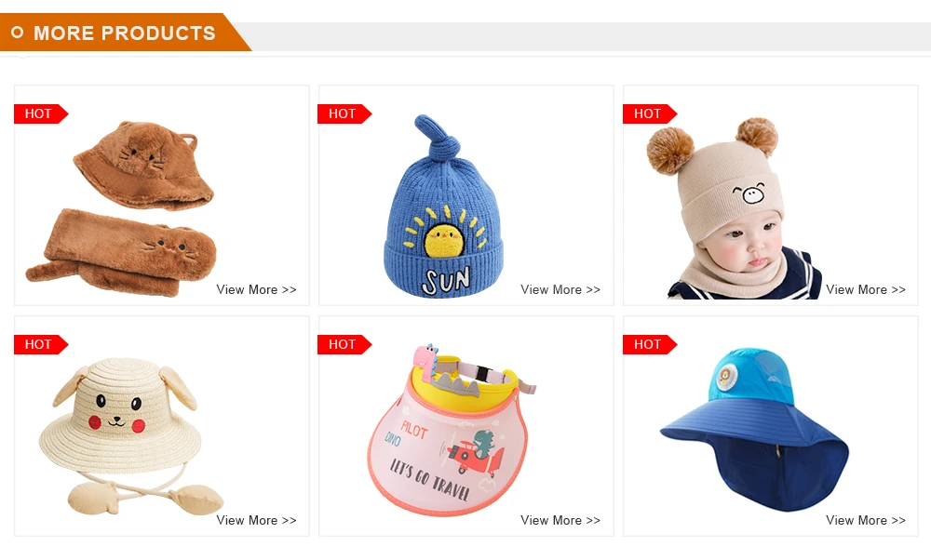
Task: Click the HOT badge on brown plush hat
Action: tap(41, 113)
